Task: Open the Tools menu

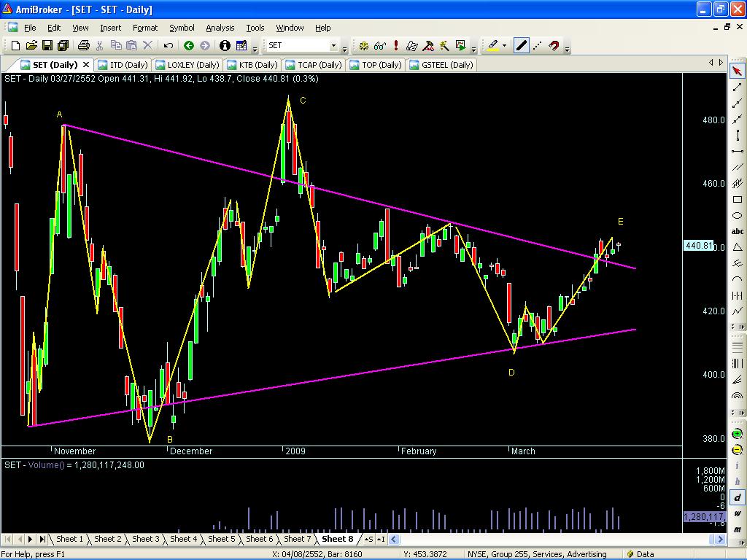Action: 255,28
